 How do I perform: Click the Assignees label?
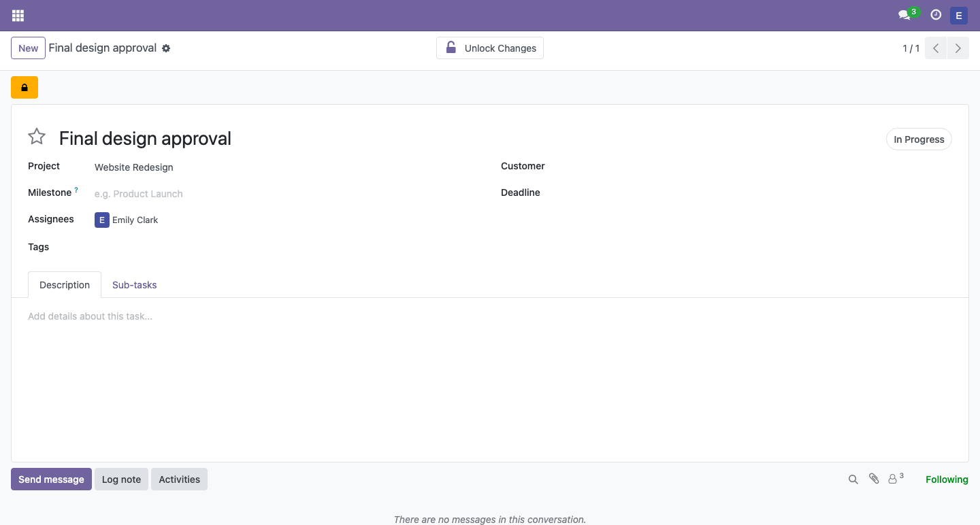point(51,219)
